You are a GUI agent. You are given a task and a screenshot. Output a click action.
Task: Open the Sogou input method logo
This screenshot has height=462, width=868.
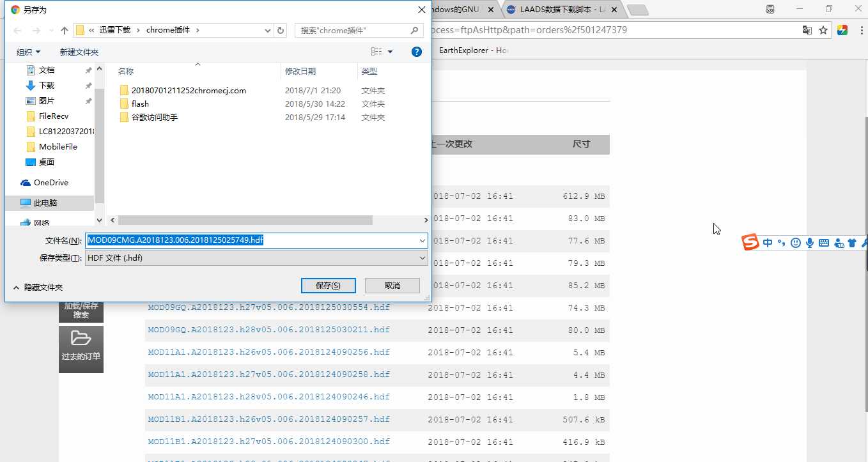click(x=750, y=243)
